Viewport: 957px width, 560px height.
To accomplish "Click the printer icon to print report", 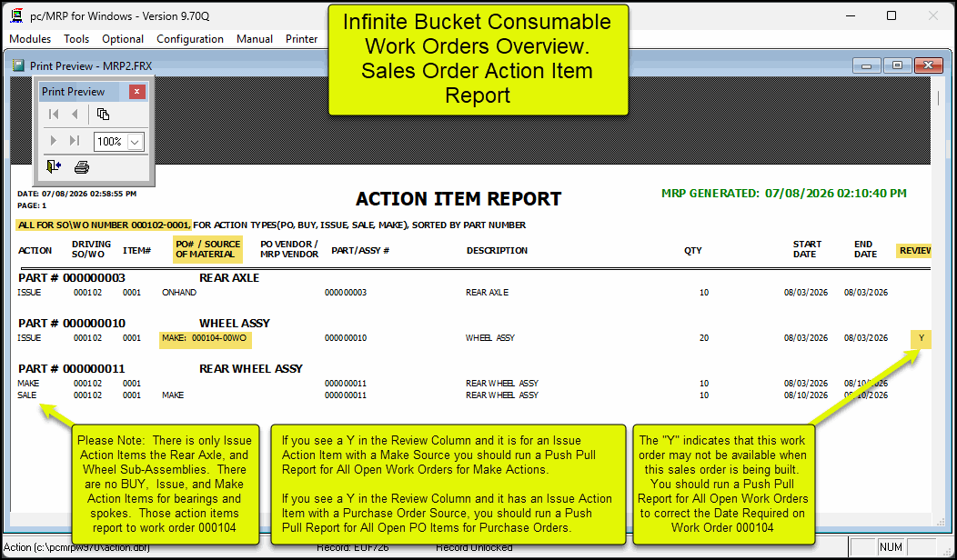I will point(82,166).
